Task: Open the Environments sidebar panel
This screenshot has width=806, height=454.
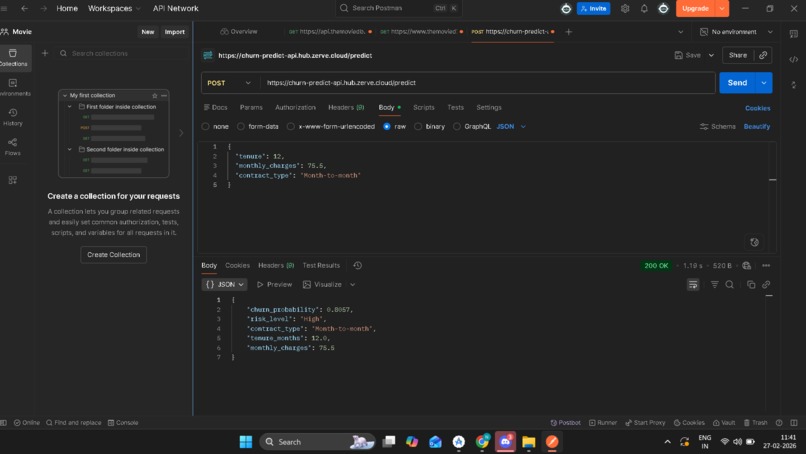Action: [13, 87]
